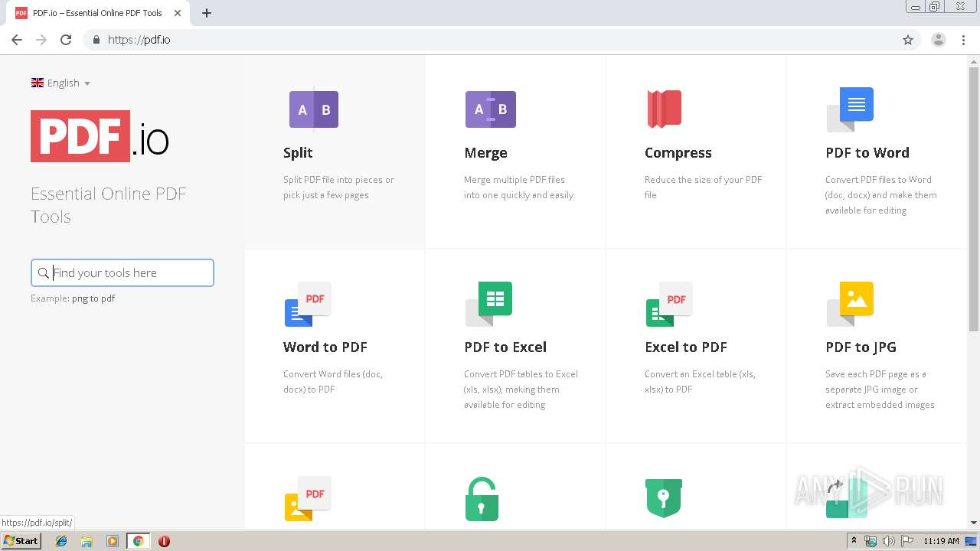
Task: Open the Merge tool icon
Action: pyautogui.click(x=491, y=109)
